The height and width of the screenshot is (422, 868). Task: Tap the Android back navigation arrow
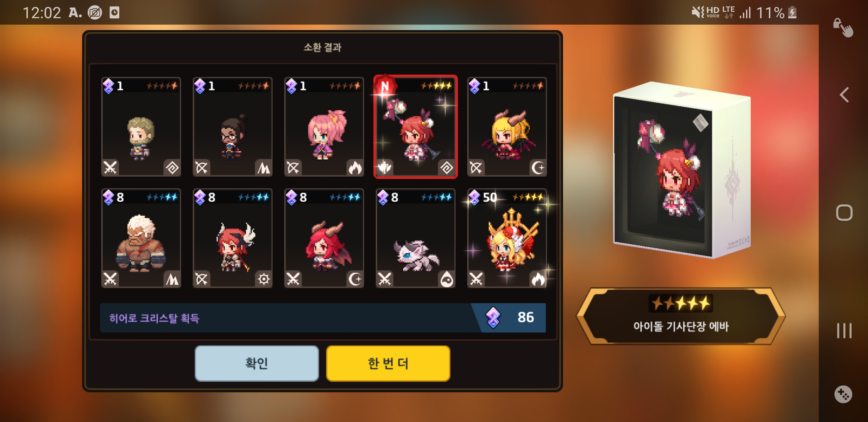[x=844, y=95]
